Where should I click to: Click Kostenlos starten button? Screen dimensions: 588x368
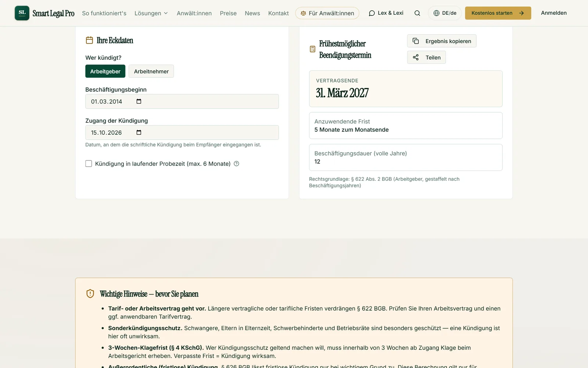pyautogui.click(x=498, y=13)
